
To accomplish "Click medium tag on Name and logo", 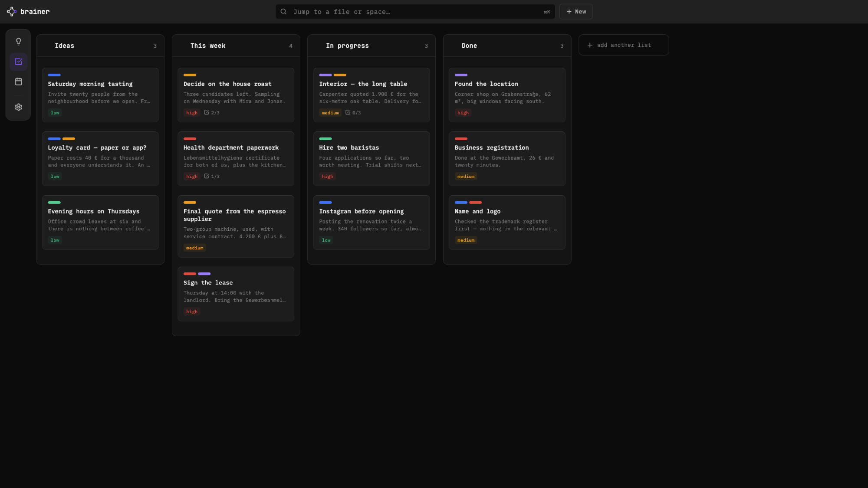I will pyautogui.click(x=466, y=240).
